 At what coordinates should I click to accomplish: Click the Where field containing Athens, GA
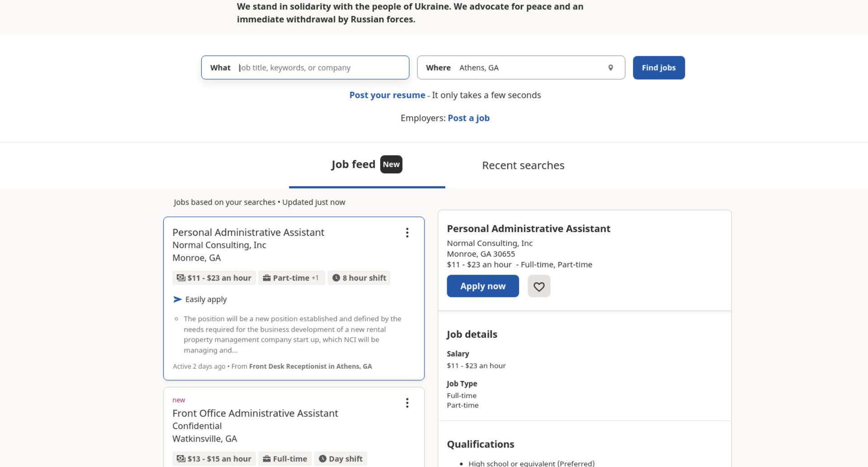click(x=521, y=67)
